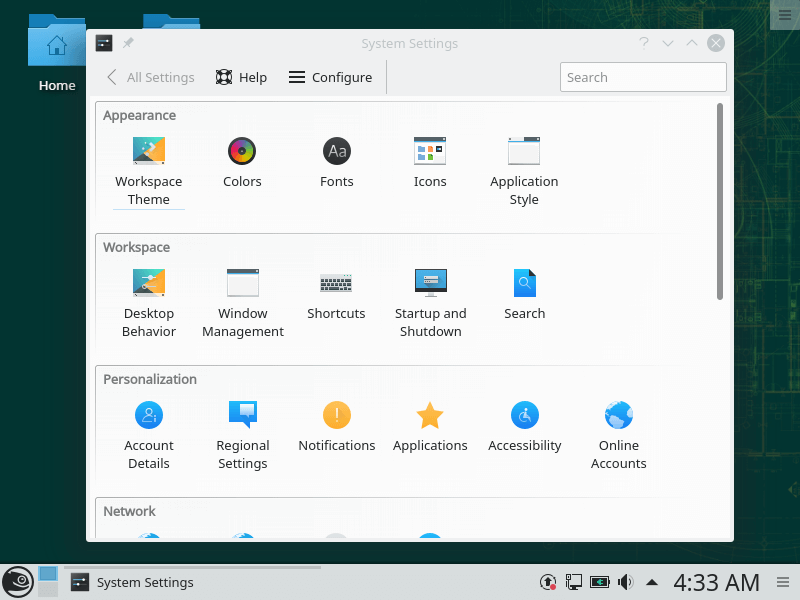Open the Workspace Theme settings
The height and width of the screenshot is (600, 800).
(148, 152)
